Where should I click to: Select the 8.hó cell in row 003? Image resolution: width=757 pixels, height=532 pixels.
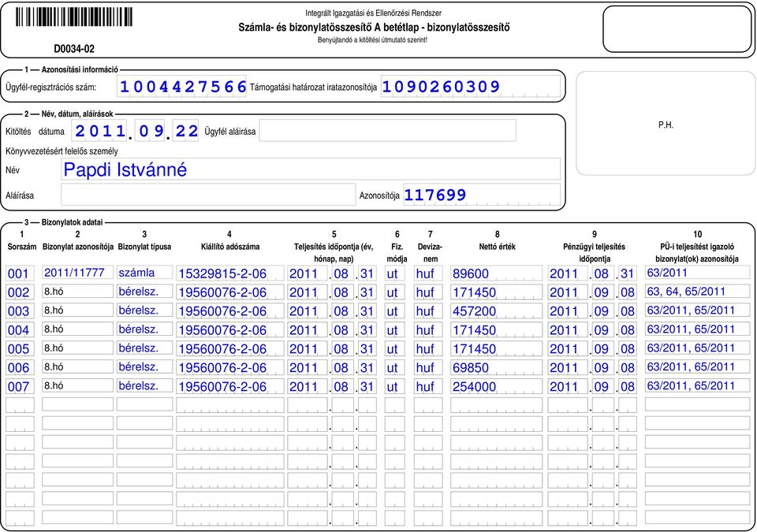click(x=78, y=310)
